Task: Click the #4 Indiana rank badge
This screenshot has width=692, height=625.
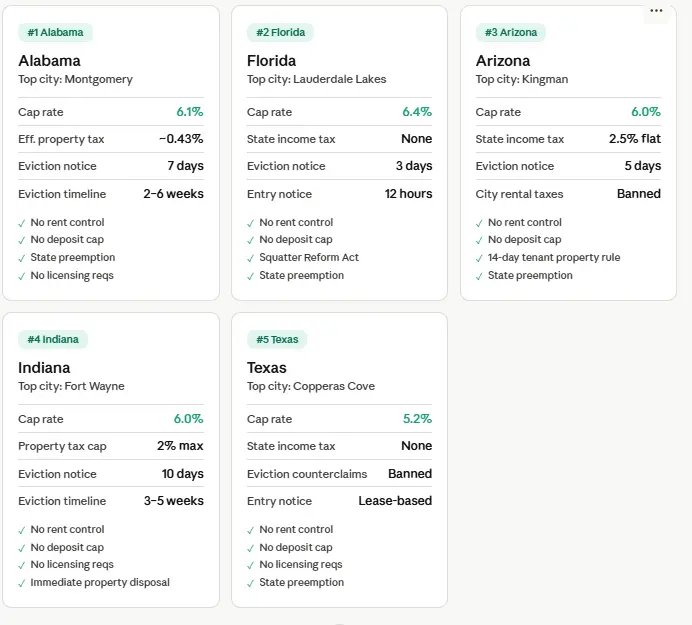Action: (x=53, y=340)
